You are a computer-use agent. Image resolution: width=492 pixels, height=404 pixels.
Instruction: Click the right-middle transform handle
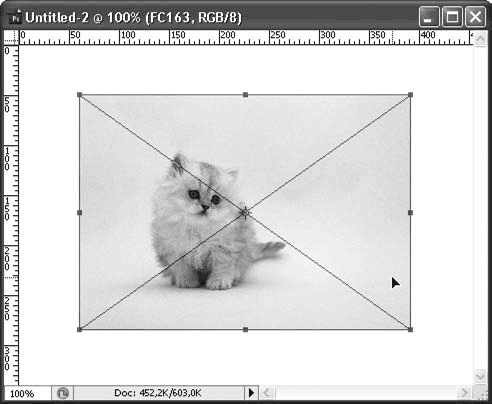click(410, 212)
